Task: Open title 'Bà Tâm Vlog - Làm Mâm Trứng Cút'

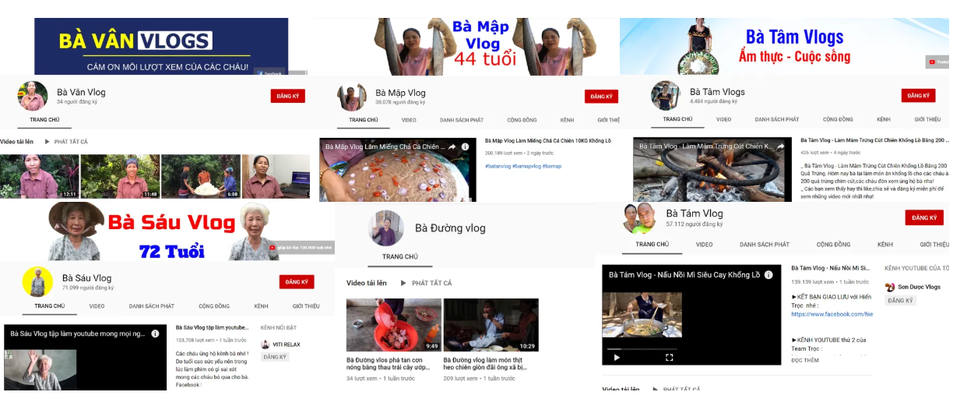Action: pyautogui.click(x=874, y=140)
